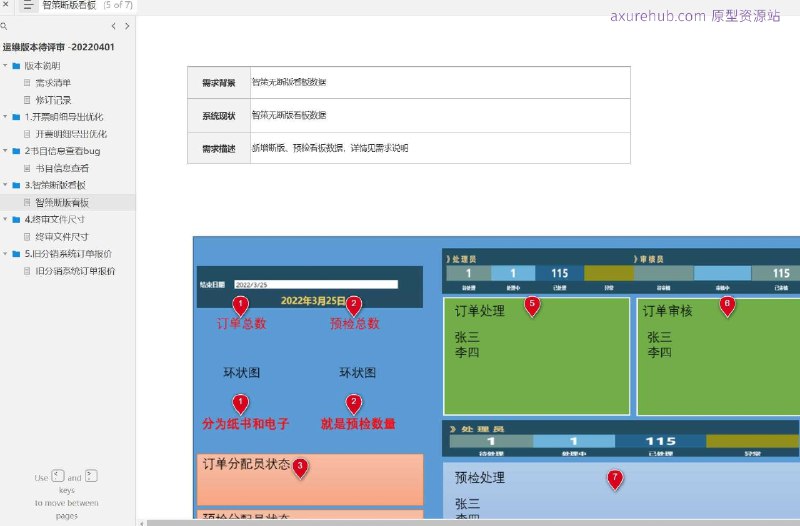Open the 终审文件尺寸 page

click(x=62, y=237)
